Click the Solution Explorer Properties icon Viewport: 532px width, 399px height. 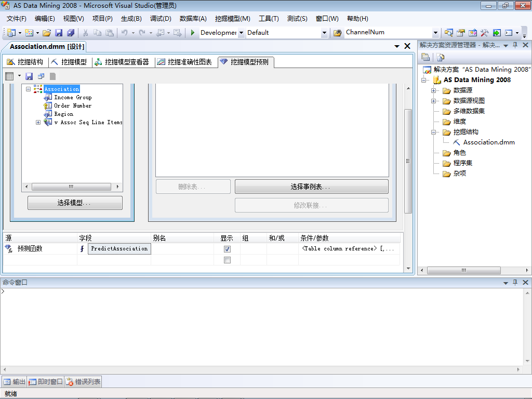pos(425,57)
